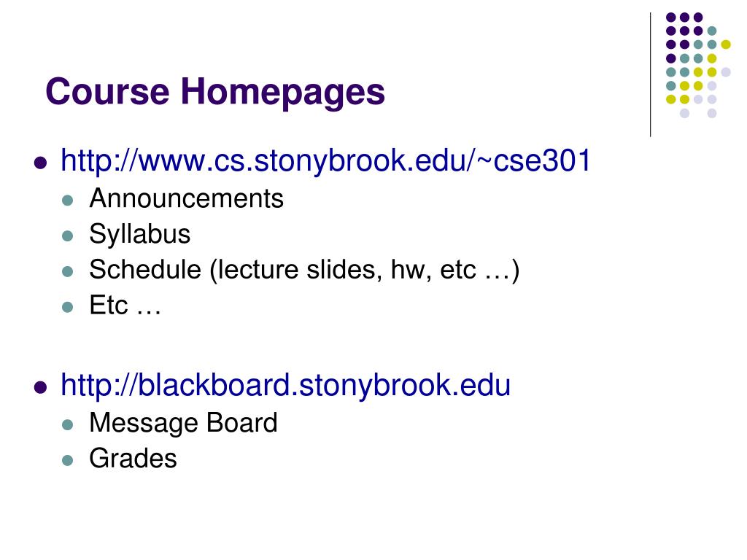Click the teal bullet beside 'Etc …'

[x=68, y=307]
